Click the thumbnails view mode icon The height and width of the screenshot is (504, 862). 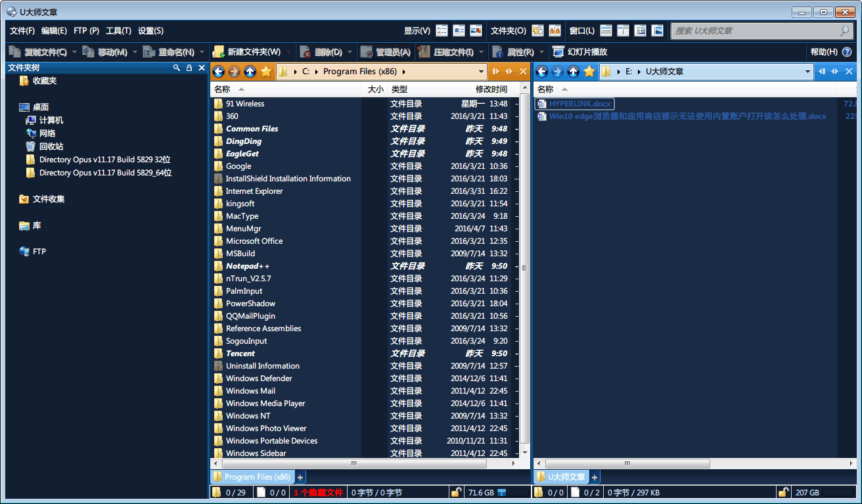tap(476, 30)
